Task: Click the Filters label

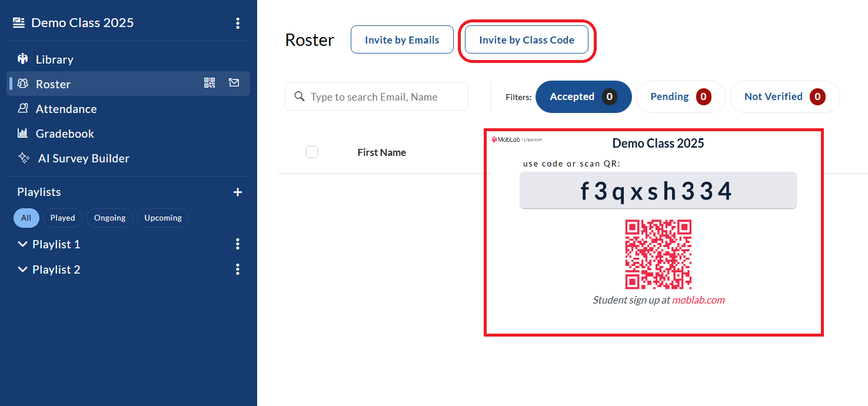Action: tap(518, 97)
